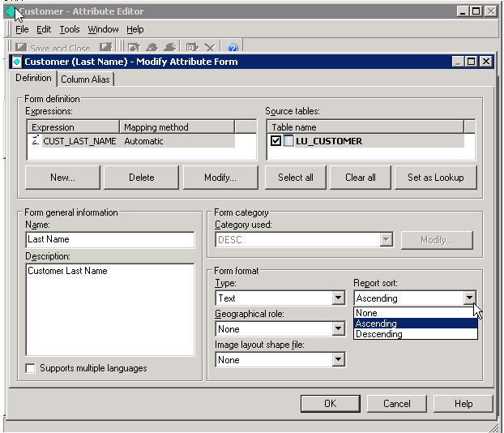Screen dimensions: 504x433
Task: Choose Descending from the Report sort list
Action: [379, 334]
